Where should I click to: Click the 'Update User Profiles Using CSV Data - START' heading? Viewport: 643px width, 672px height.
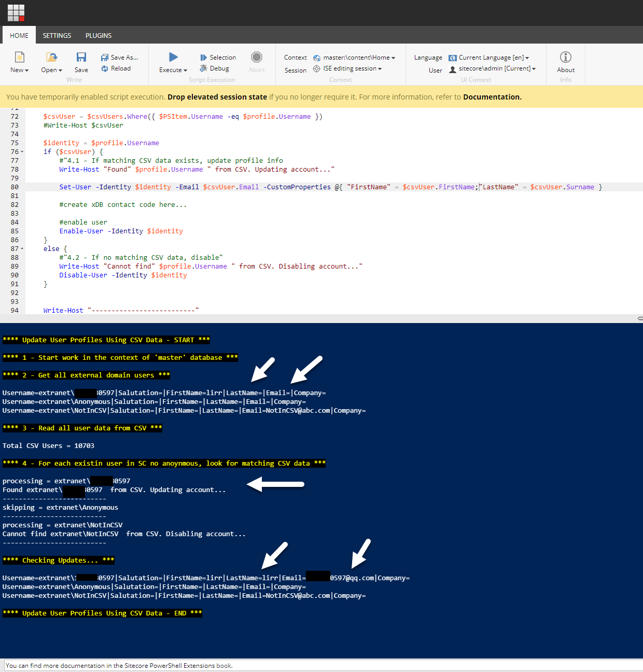pyautogui.click(x=106, y=340)
